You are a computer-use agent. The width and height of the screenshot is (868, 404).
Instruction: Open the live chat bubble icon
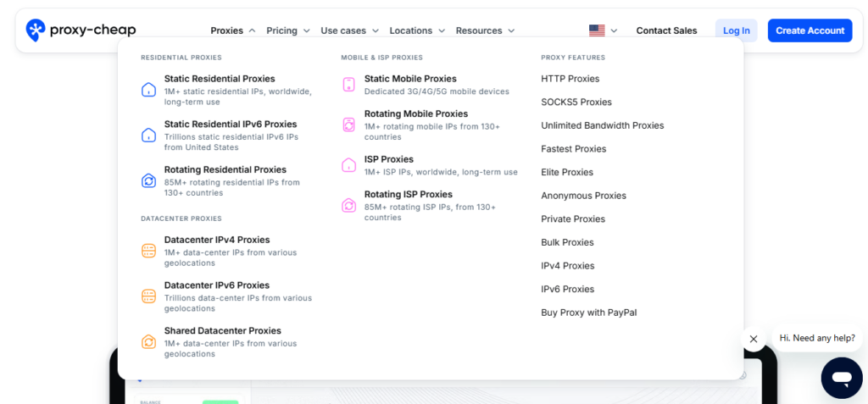click(x=841, y=377)
